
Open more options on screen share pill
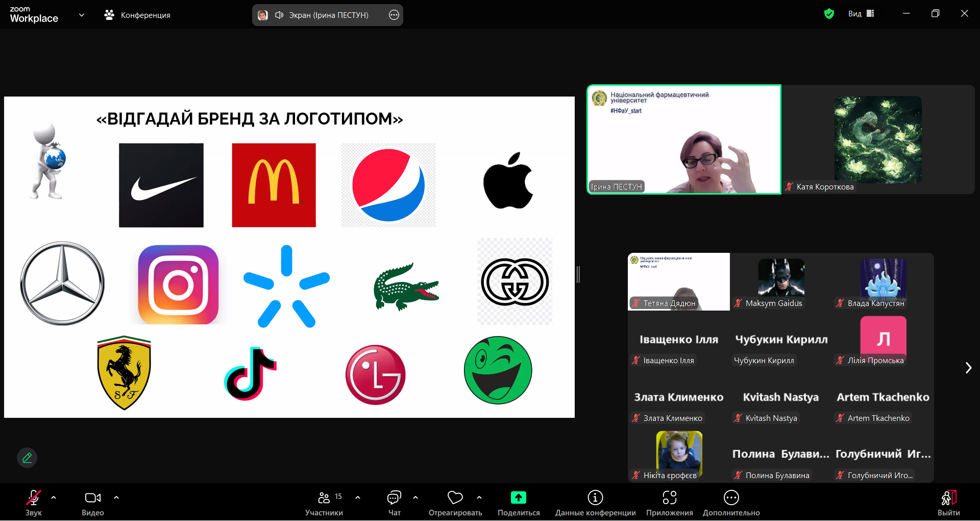tap(394, 15)
